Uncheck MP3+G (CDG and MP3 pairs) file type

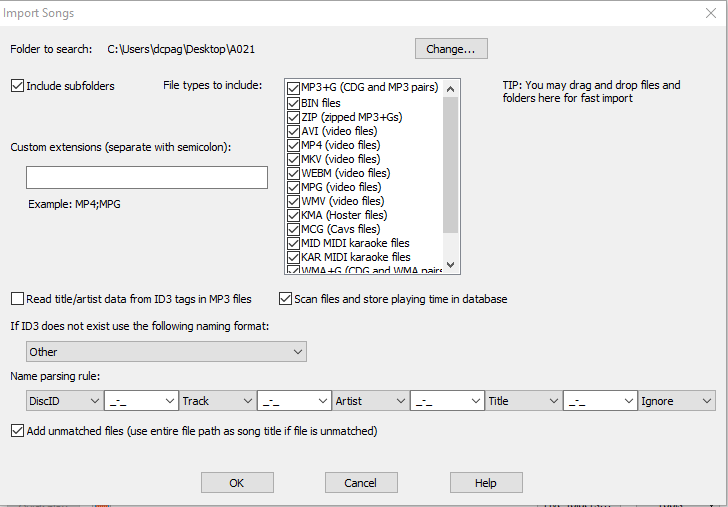[x=293, y=88]
